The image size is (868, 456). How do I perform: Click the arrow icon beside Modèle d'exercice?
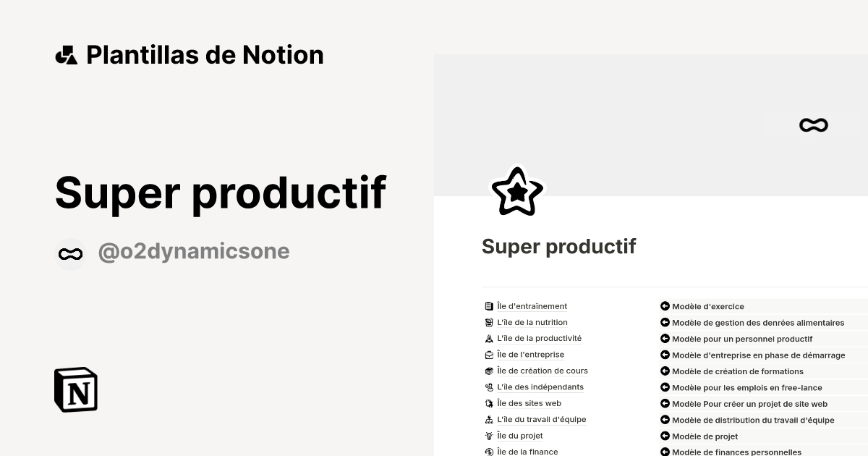tap(665, 306)
